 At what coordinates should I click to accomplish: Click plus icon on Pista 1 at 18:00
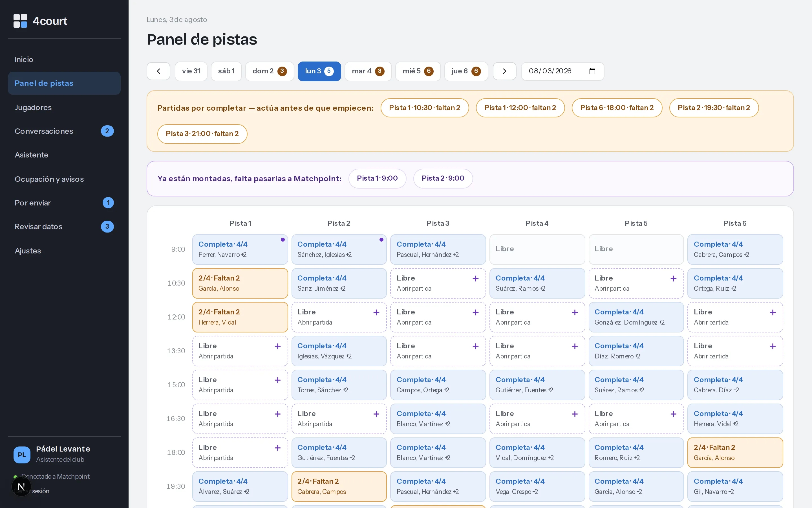point(277,448)
